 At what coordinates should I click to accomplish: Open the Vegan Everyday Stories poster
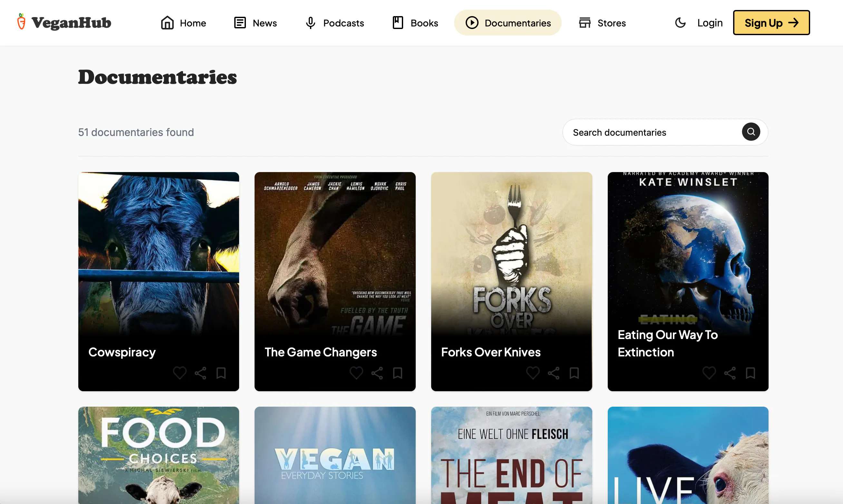click(335, 455)
